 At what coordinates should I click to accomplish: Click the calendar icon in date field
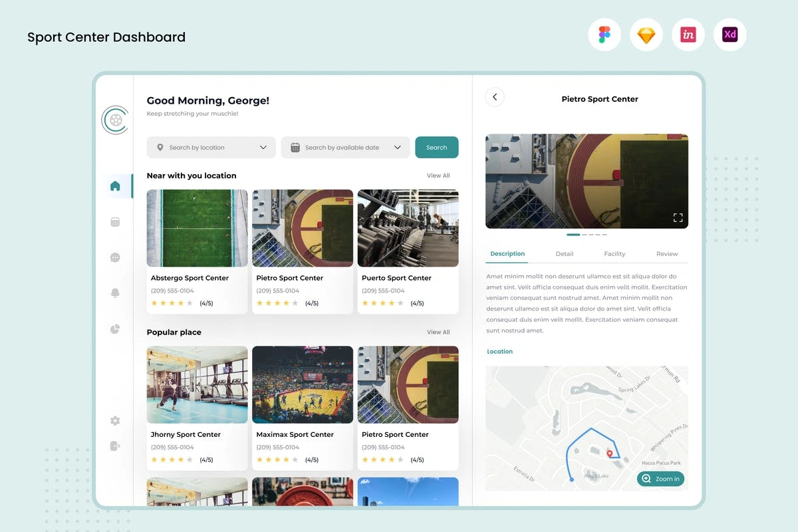(x=295, y=148)
